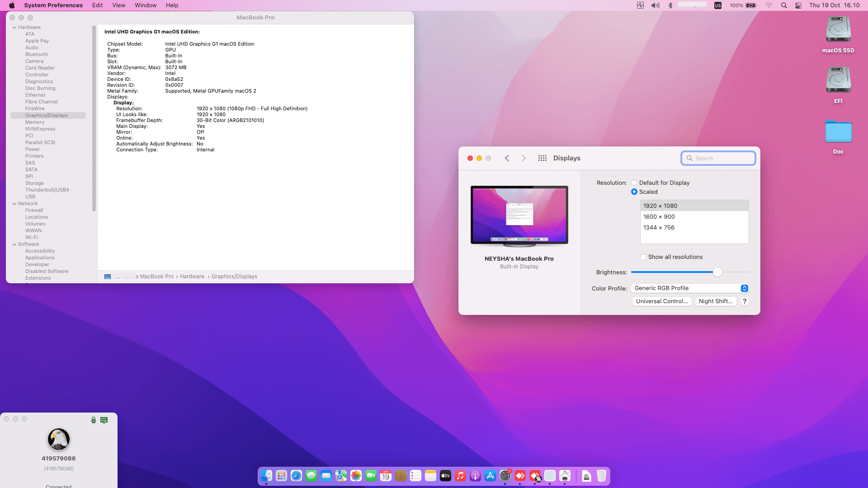
Task: Open the EFI drive on desktop
Action: (x=838, y=80)
